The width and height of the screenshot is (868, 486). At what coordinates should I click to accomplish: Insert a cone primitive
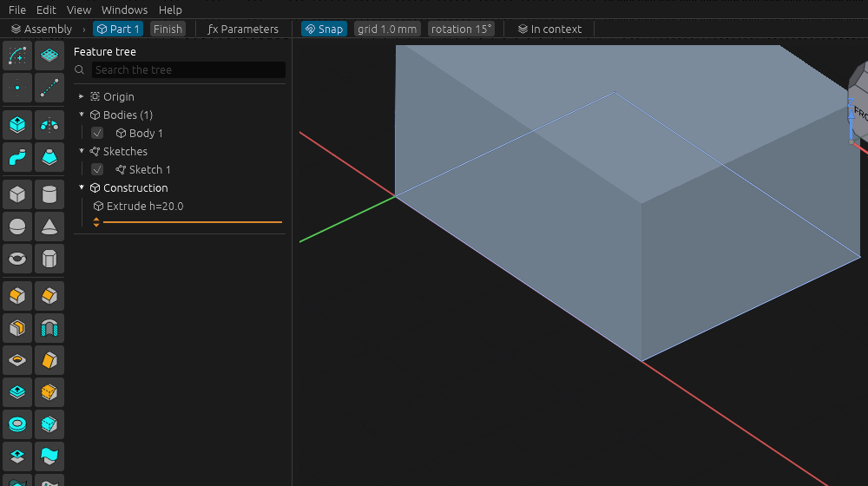[49, 227]
